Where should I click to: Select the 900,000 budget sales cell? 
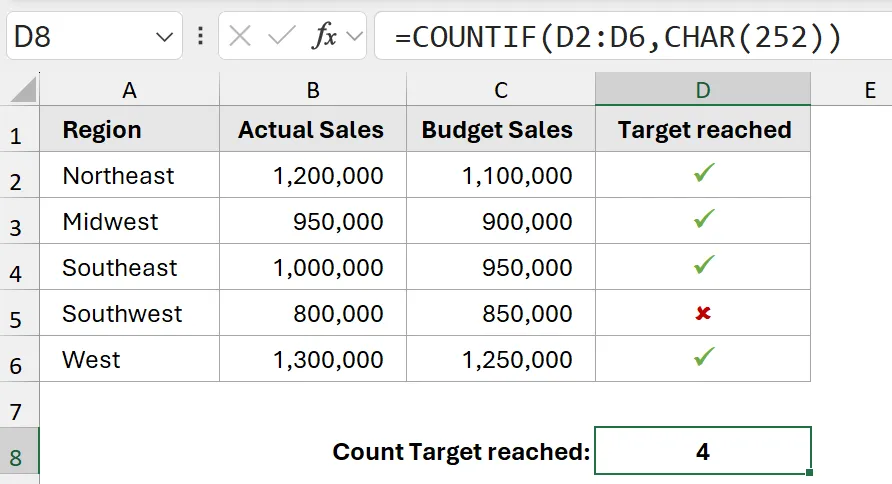click(x=501, y=221)
